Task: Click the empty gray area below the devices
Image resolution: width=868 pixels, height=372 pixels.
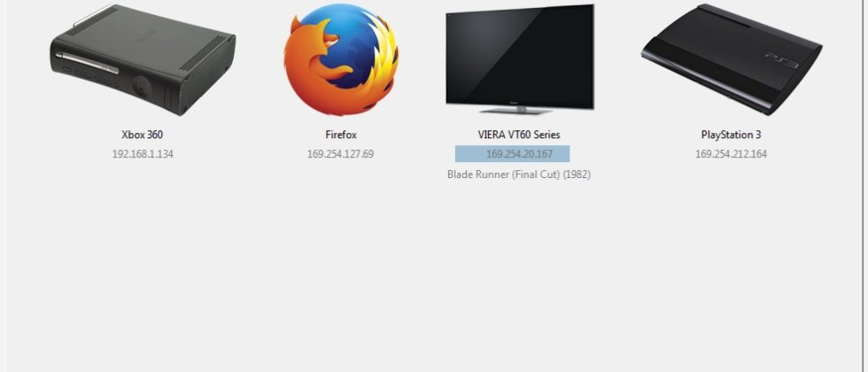Action: pyautogui.click(x=434, y=276)
